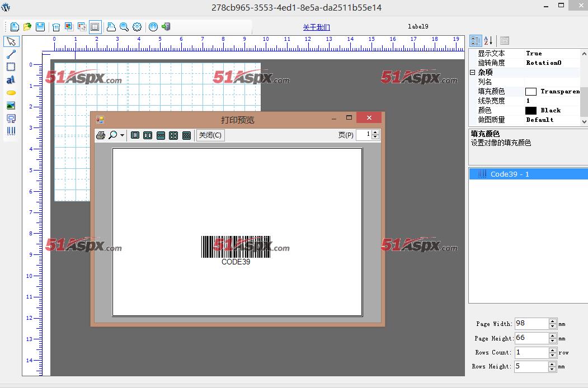
Task: Maximize the 打印预览 window
Action: pos(349,118)
